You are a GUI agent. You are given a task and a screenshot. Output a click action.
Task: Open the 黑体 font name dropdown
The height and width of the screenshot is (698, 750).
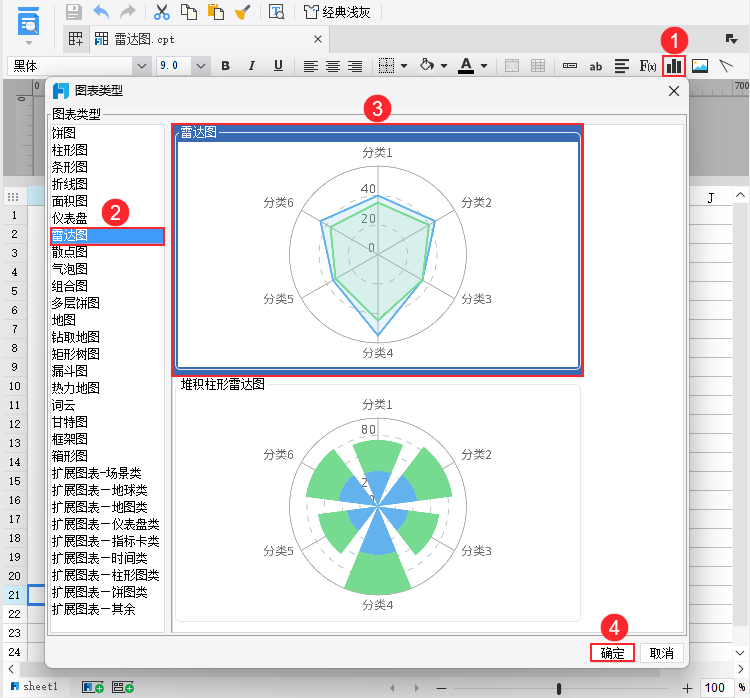(x=142, y=66)
